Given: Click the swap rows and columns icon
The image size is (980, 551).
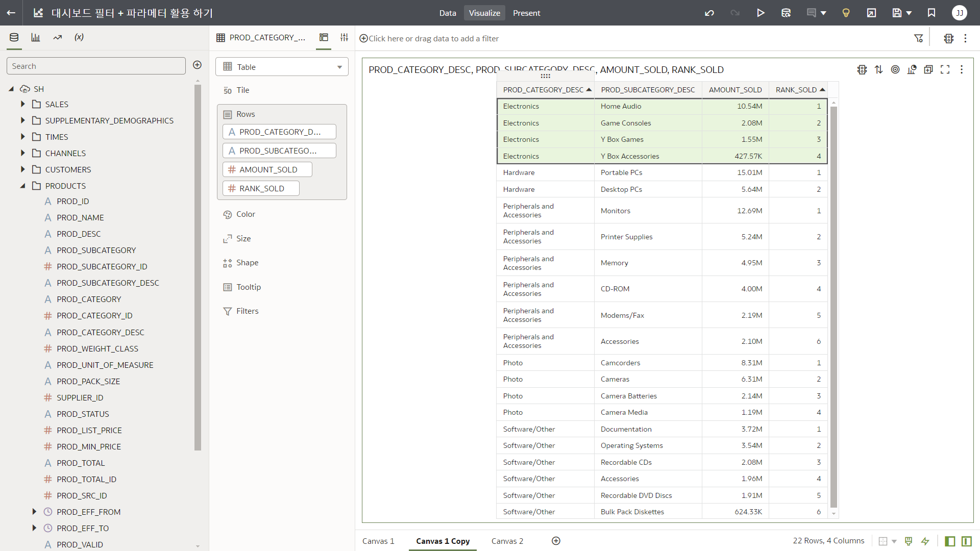Looking at the screenshot, I should pos(878,69).
